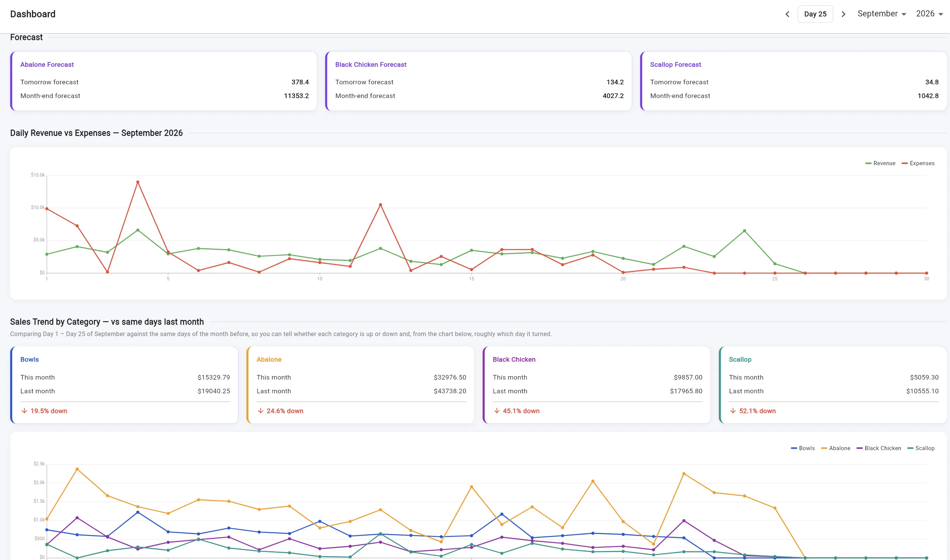The image size is (950, 560).
Task: Click the down arrow icon beside 45.1% down
Action: [x=497, y=411]
